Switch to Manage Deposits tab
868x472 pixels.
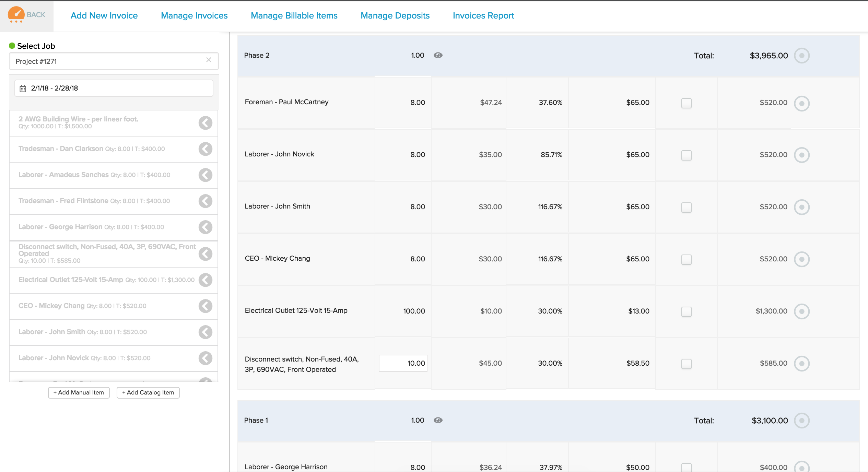coord(395,15)
